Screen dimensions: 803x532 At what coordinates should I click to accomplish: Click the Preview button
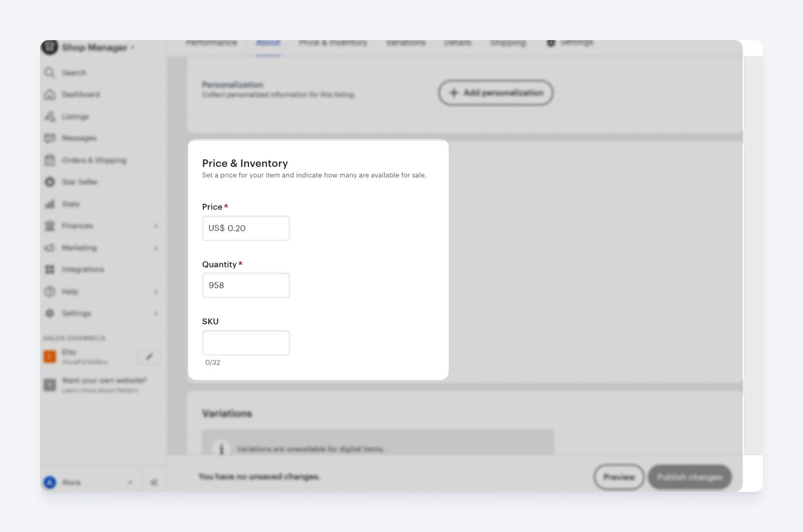pyautogui.click(x=619, y=477)
